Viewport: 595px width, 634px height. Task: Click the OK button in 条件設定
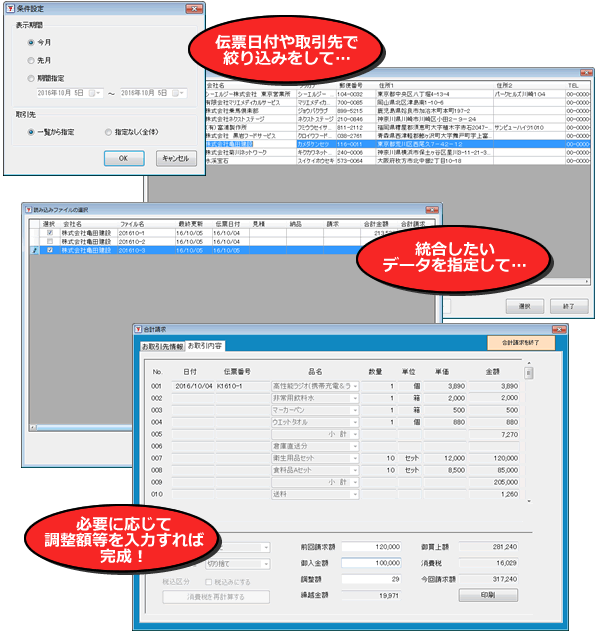pyautogui.click(x=124, y=158)
